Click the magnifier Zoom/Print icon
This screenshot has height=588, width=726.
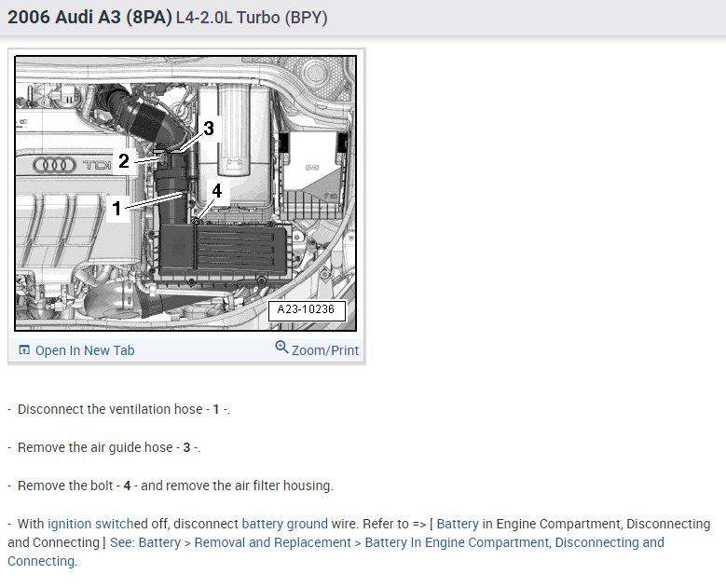pos(281,347)
